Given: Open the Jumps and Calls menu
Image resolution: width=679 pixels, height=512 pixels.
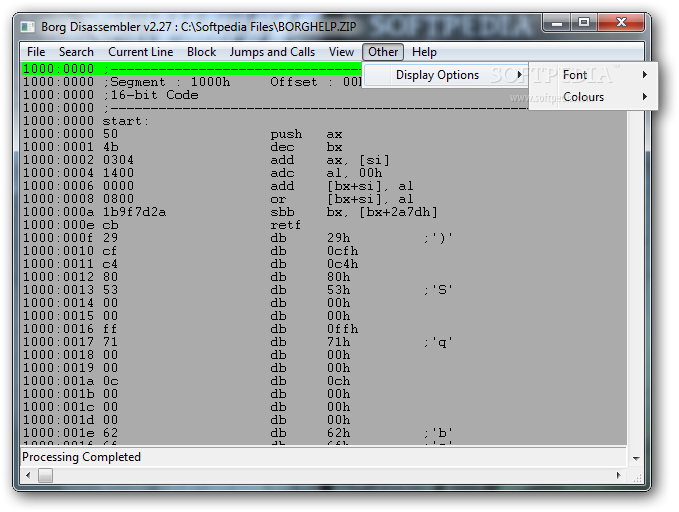Looking at the screenshot, I should click(272, 52).
